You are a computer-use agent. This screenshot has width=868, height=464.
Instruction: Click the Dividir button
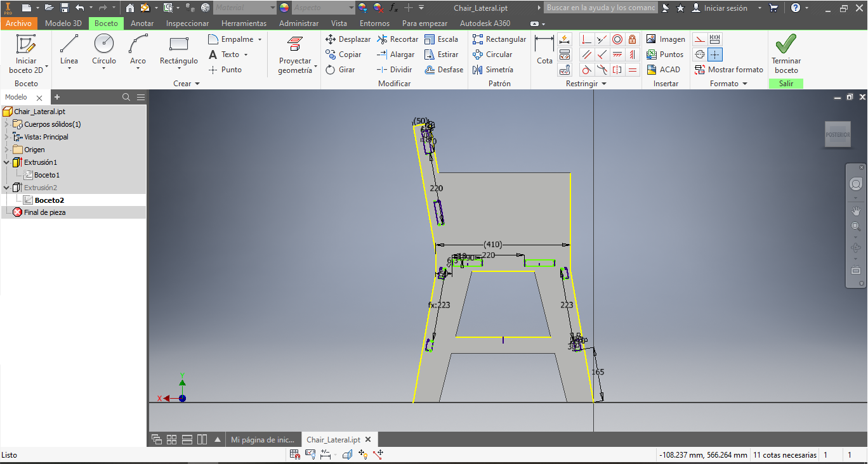[x=394, y=70]
